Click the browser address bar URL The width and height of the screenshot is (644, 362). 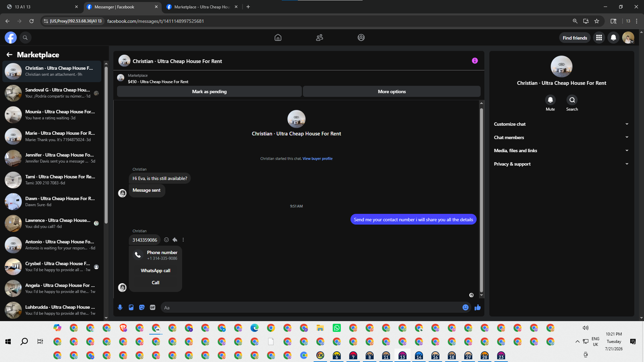tap(156, 21)
